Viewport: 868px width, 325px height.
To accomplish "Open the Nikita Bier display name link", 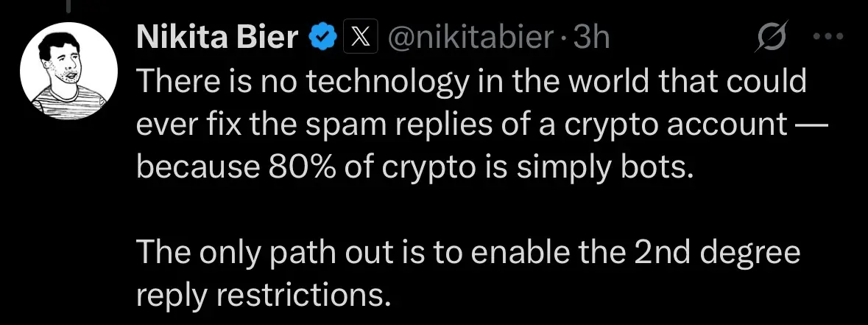I will click(216, 38).
